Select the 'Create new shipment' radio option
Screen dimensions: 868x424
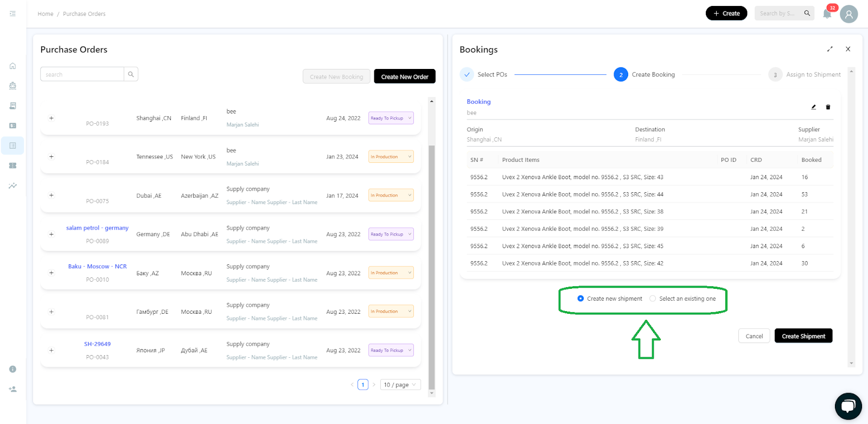coord(580,299)
